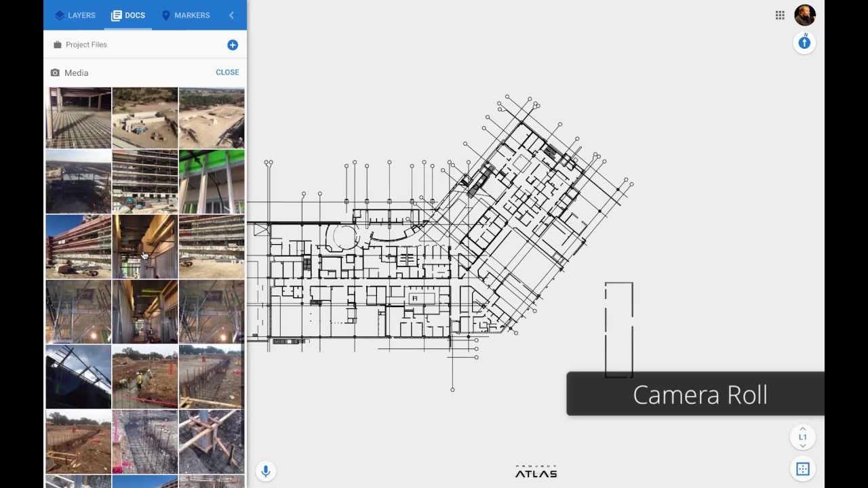Viewport: 868px width, 488px height.
Task: Click the Media camera icon
Action: (x=55, y=73)
